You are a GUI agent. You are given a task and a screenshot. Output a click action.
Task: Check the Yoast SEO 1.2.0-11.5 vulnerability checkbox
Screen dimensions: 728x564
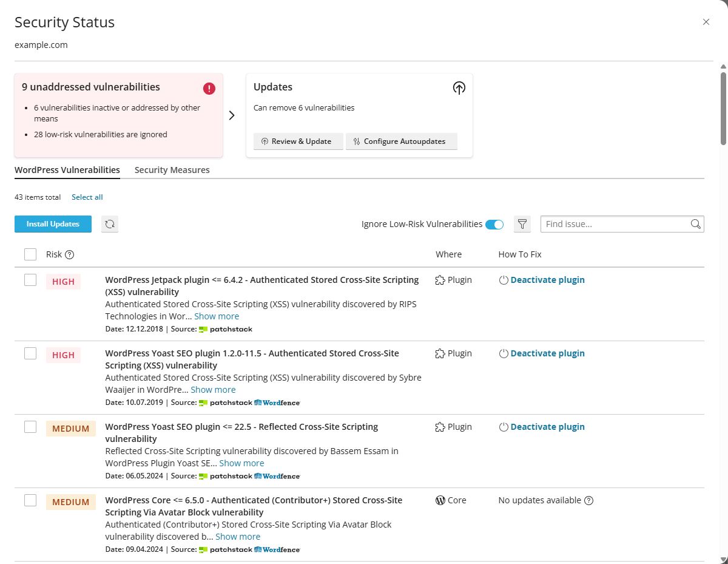click(x=30, y=353)
